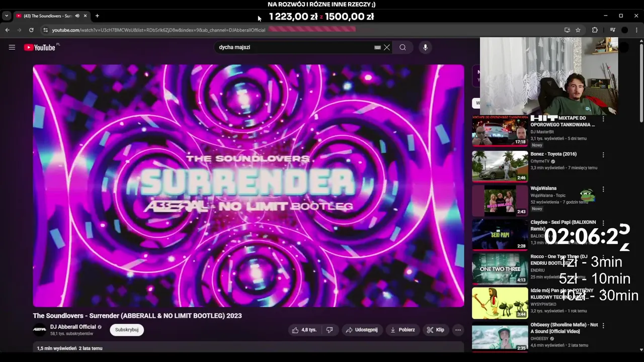Open on-screen keyboard icon in search box
644x362 pixels.
[x=377, y=47]
